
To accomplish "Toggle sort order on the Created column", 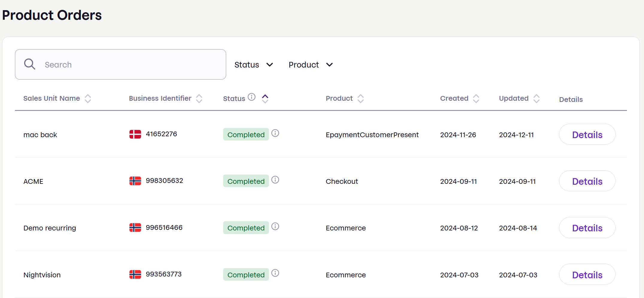I will [x=476, y=98].
